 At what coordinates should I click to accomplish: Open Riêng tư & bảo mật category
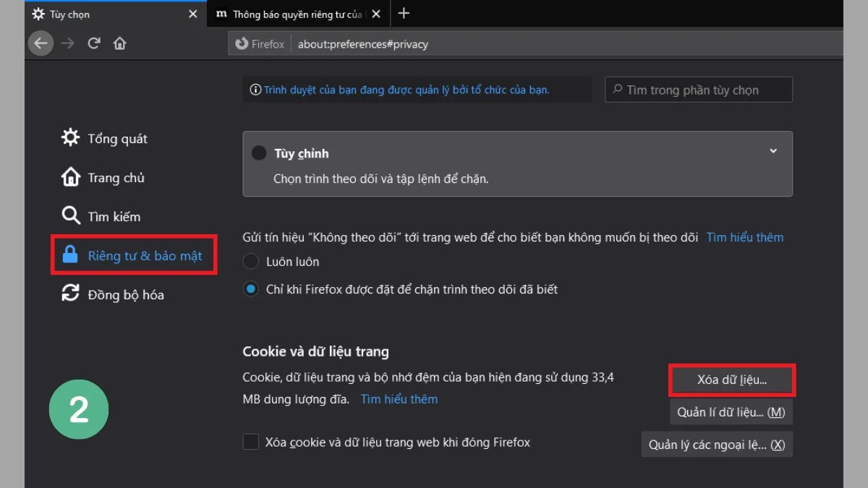tap(134, 255)
